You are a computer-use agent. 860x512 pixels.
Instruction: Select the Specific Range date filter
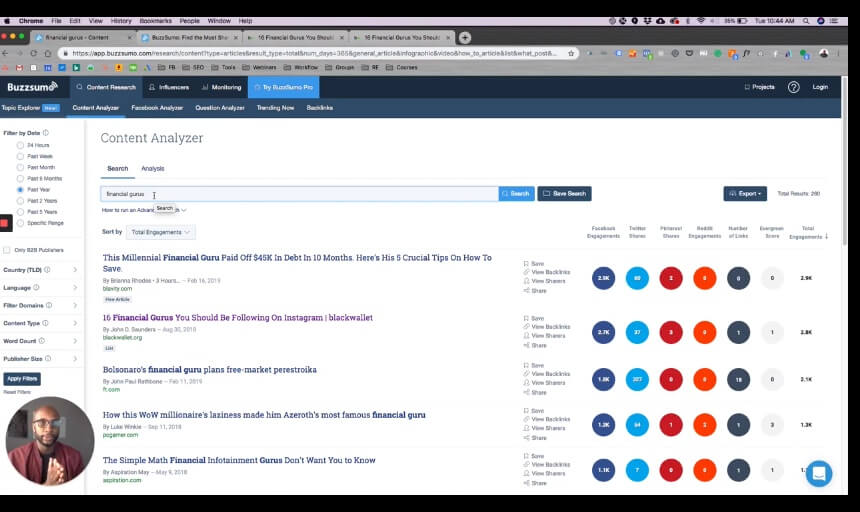point(20,223)
